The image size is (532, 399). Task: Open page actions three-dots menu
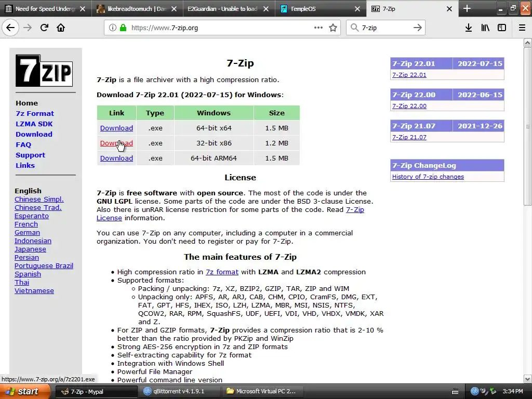tap(318, 28)
